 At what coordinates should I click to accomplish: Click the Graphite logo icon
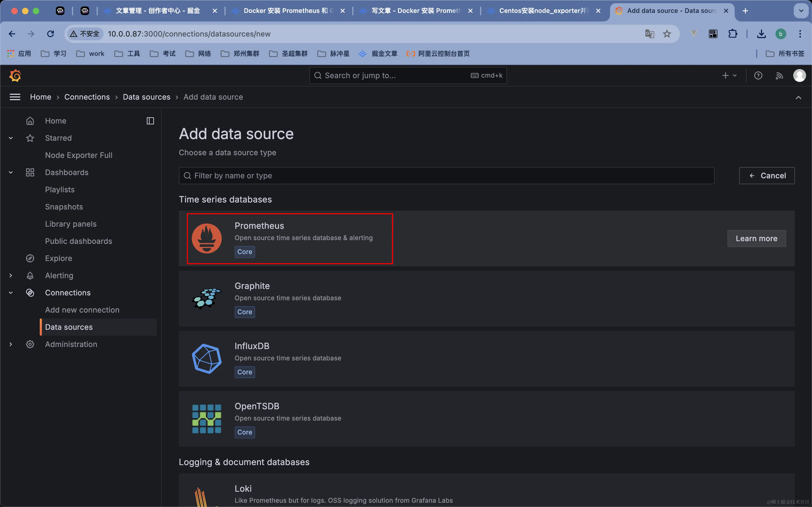tap(206, 298)
